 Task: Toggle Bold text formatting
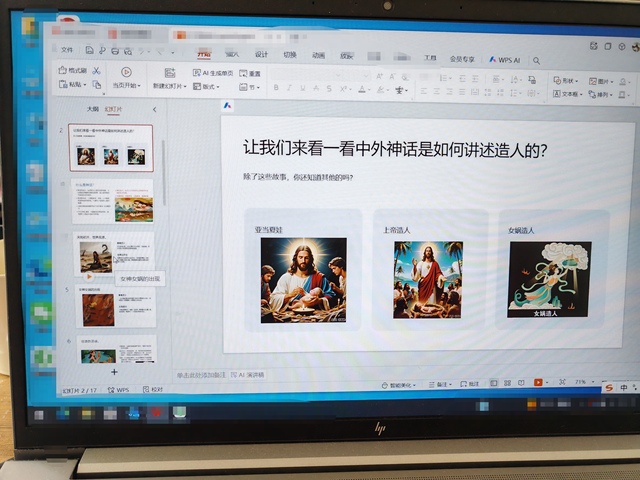(x=276, y=89)
